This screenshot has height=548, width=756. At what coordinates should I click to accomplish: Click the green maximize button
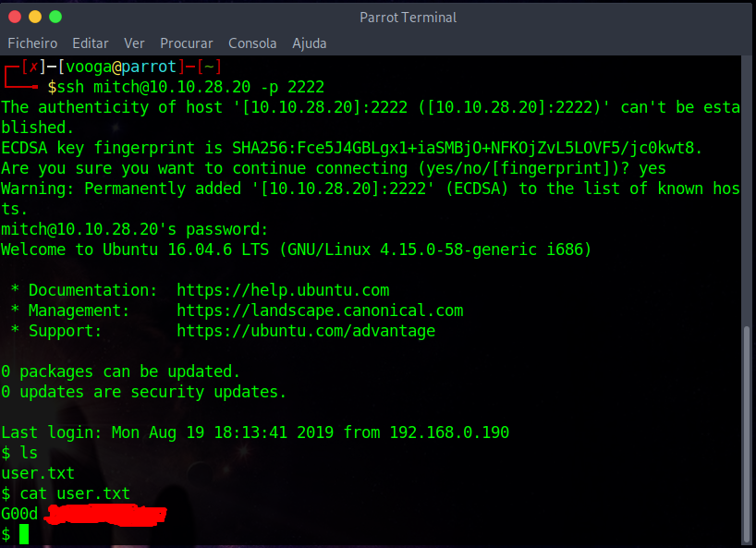(55, 16)
